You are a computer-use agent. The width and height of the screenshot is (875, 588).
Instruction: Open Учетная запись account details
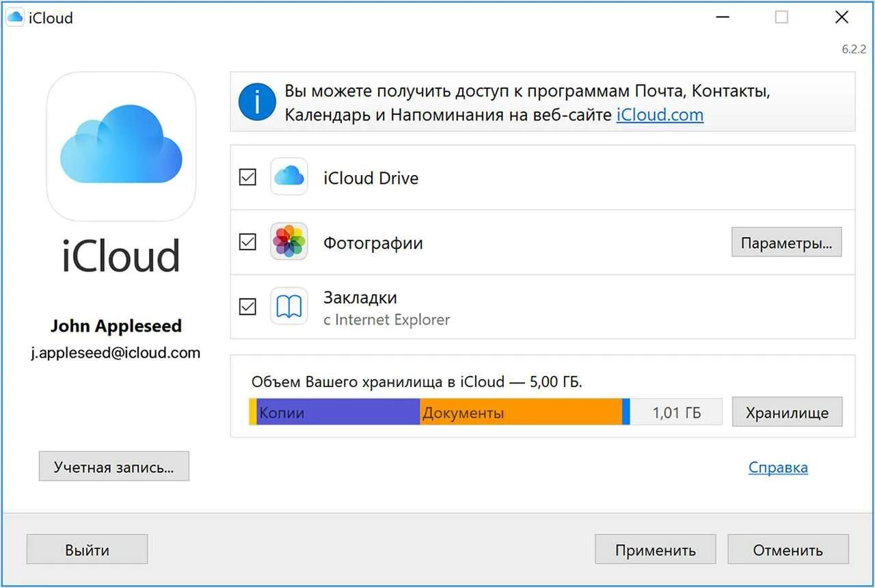coord(114,467)
